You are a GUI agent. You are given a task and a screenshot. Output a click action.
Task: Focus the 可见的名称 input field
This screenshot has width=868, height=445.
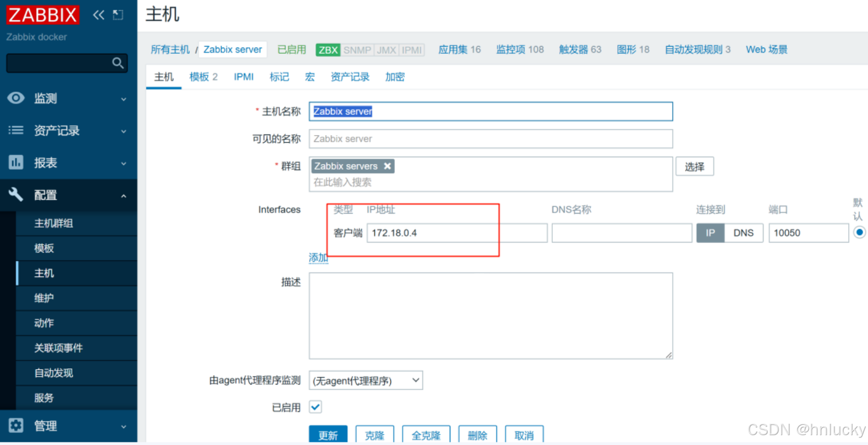coord(491,139)
